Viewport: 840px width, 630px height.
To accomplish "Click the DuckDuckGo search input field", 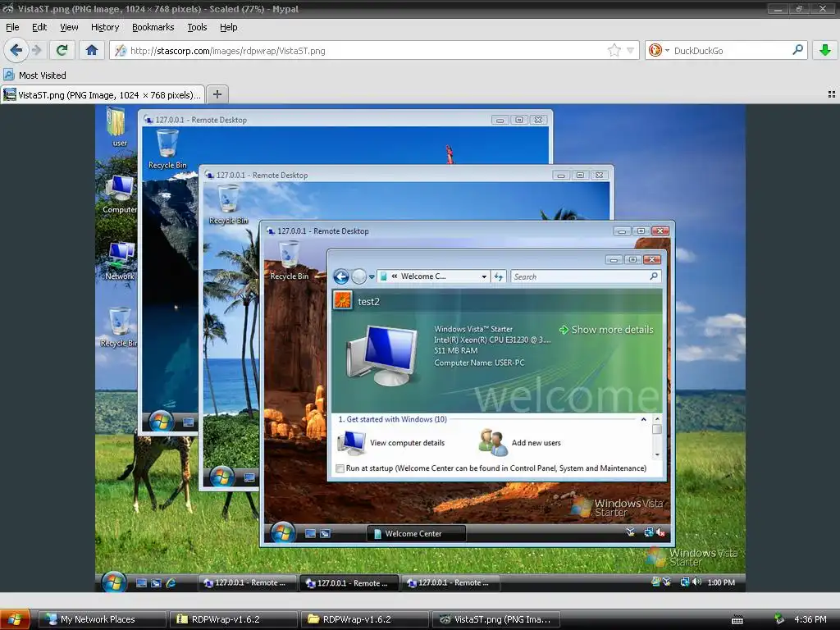I will coord(731,50).
